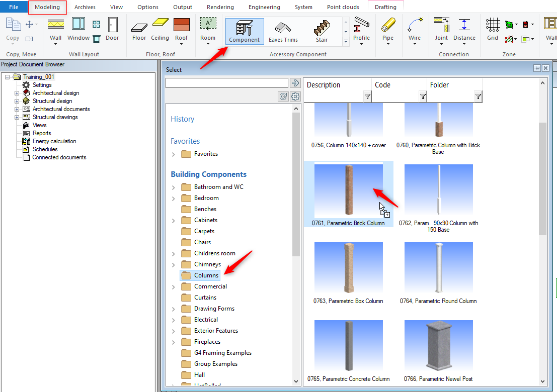
Task: Open the Description column filter dropdown
Action: (x=367, y=96)
